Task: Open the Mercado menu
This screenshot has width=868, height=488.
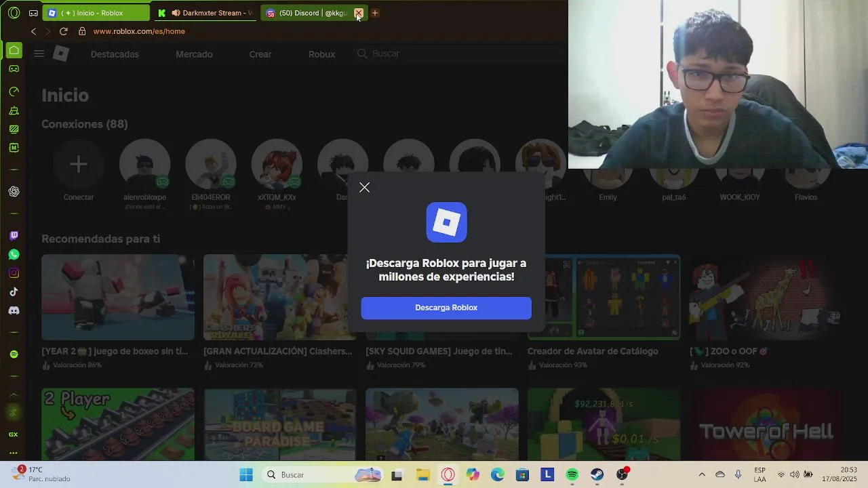Action: [194, 54]
